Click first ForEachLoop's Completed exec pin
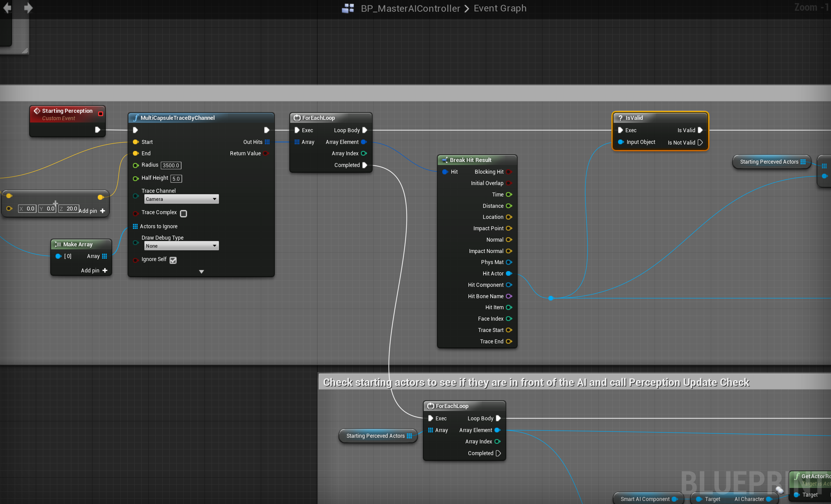Image resolution: width=831 pixels, height=504 pixels. coord(365,165)
